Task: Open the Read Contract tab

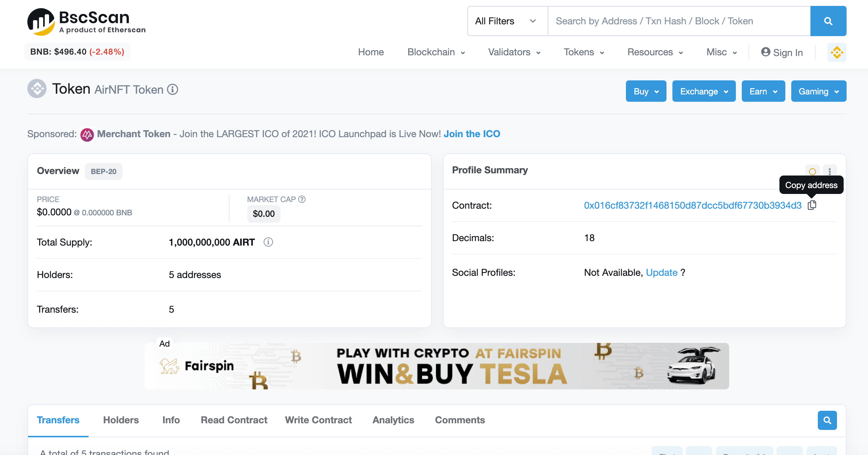Action: 234,420
